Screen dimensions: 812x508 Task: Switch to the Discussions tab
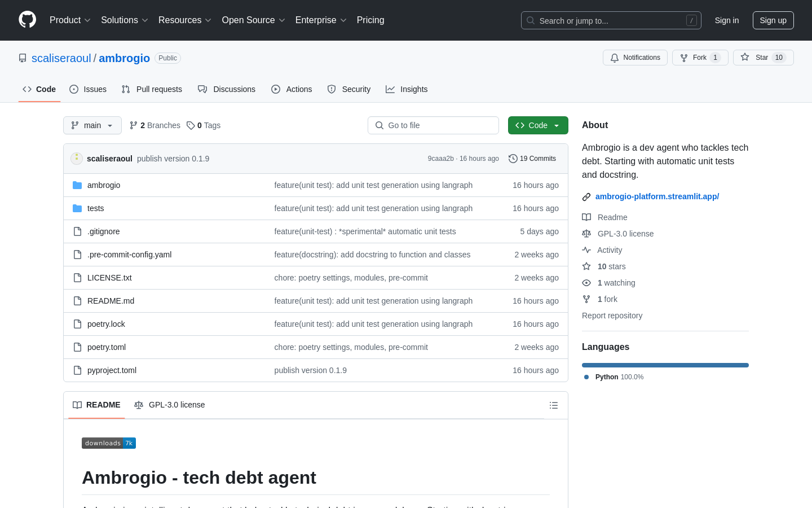(x=227, y=89)
